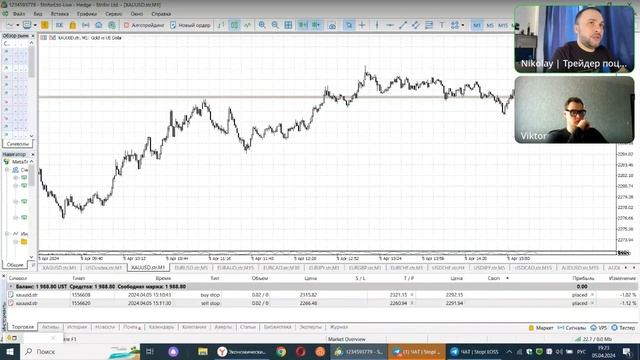Open the История tab in Toolbox
Image resolution: width=640 pixels, height=360 pixels.
click(x=77, y=327)
